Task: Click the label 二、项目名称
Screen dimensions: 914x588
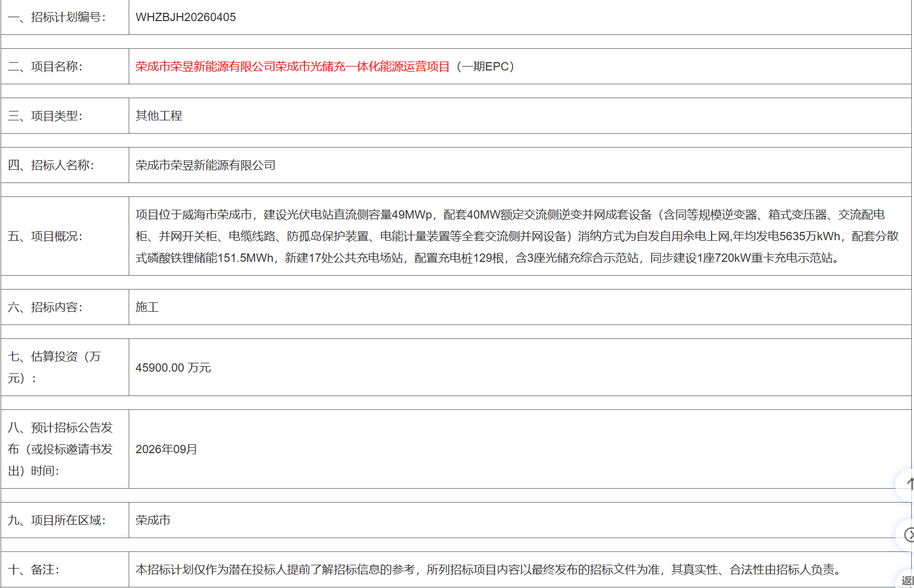Action: [x=45, y=67]
